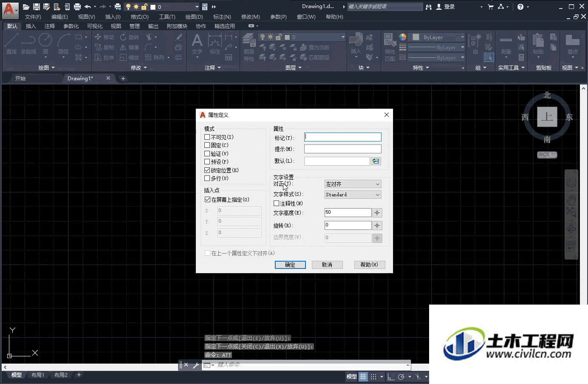Viewport: 588px width, 384px height.
Task: Enable the 固定(C) checkbox
Action: [207, 145]
